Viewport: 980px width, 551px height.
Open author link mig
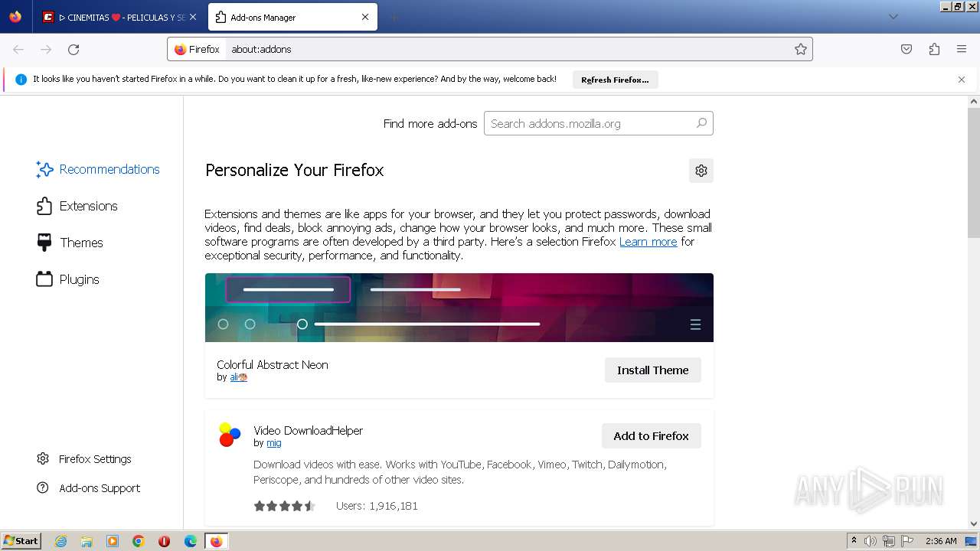pos(273,443)
